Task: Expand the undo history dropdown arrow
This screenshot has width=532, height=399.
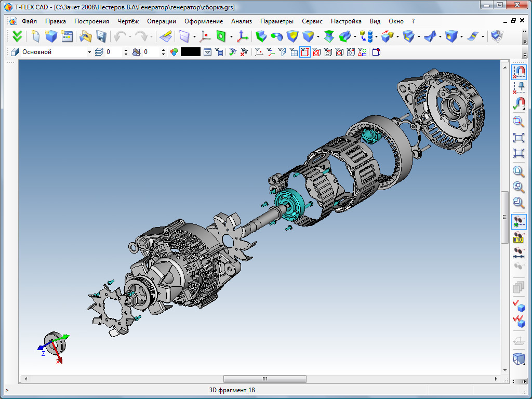Action: [130, 37]
